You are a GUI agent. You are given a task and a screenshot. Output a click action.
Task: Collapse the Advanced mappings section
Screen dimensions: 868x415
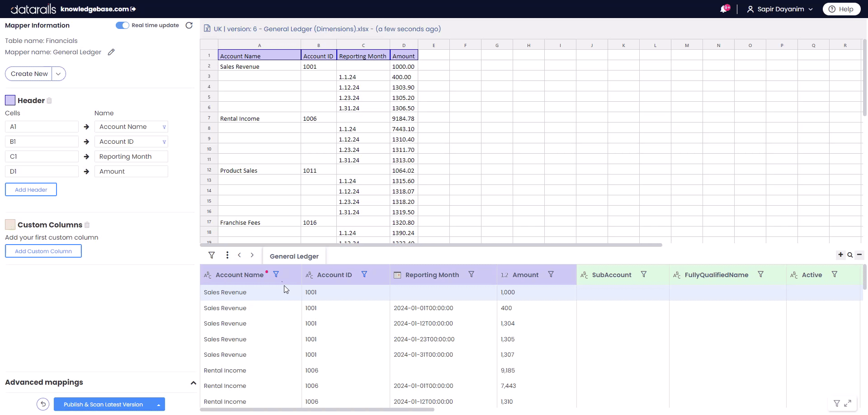click(x=193, y=382)
